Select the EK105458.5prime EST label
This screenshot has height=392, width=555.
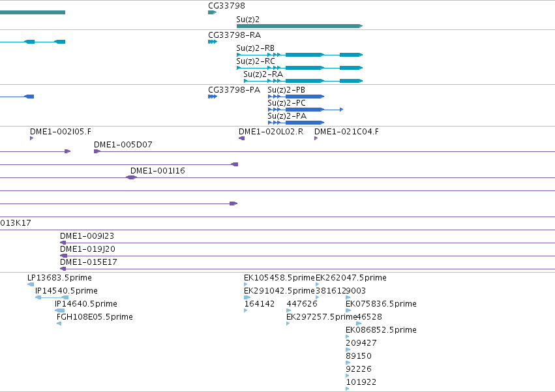(x=279, y=278)
